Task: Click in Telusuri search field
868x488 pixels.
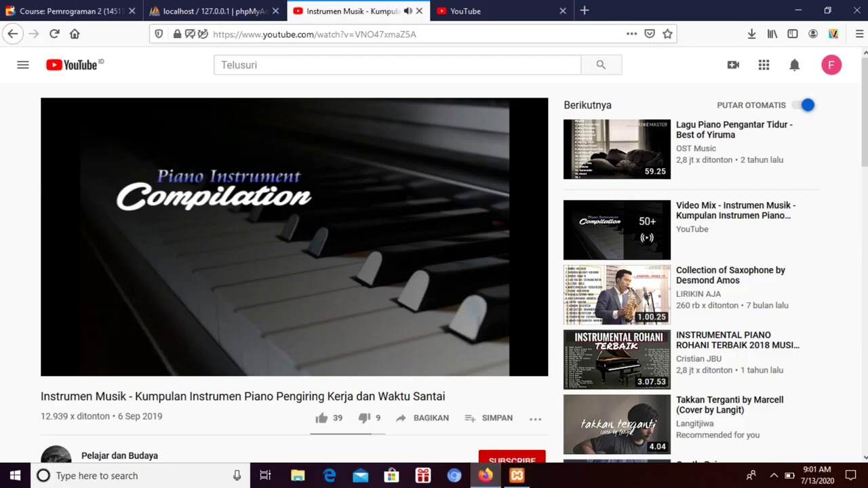Action: 397,65
